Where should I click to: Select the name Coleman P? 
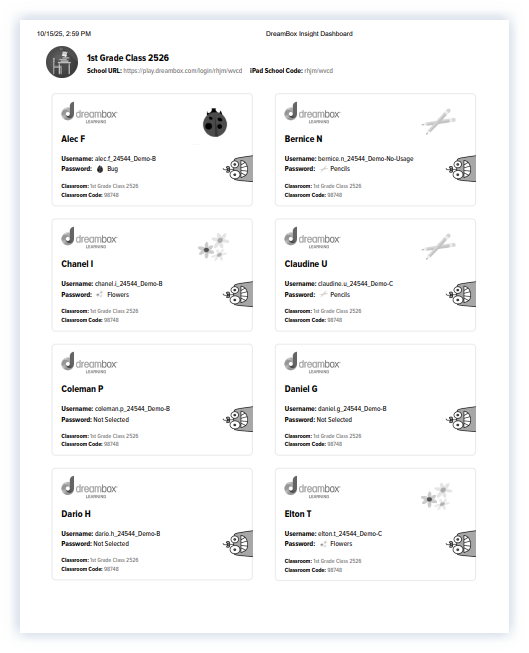pos(82,389)
